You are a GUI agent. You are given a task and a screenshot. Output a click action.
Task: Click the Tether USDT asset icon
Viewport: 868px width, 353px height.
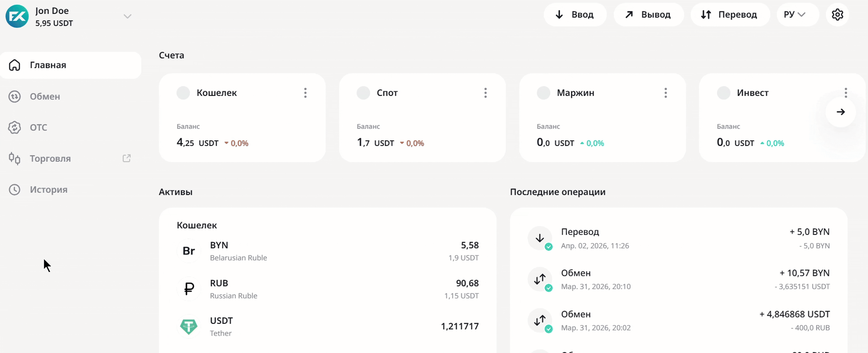click(189, 326)
